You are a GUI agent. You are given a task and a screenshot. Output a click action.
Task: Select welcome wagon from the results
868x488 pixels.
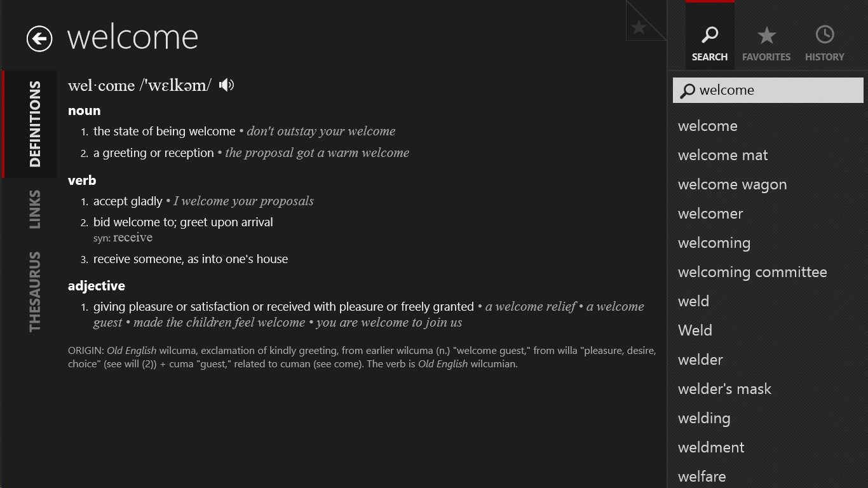point(732,184)
